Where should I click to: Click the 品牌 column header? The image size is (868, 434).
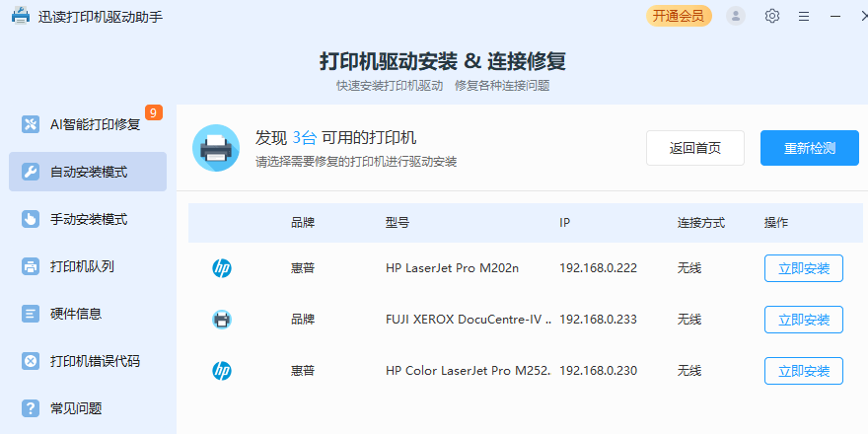pos(303,223)
